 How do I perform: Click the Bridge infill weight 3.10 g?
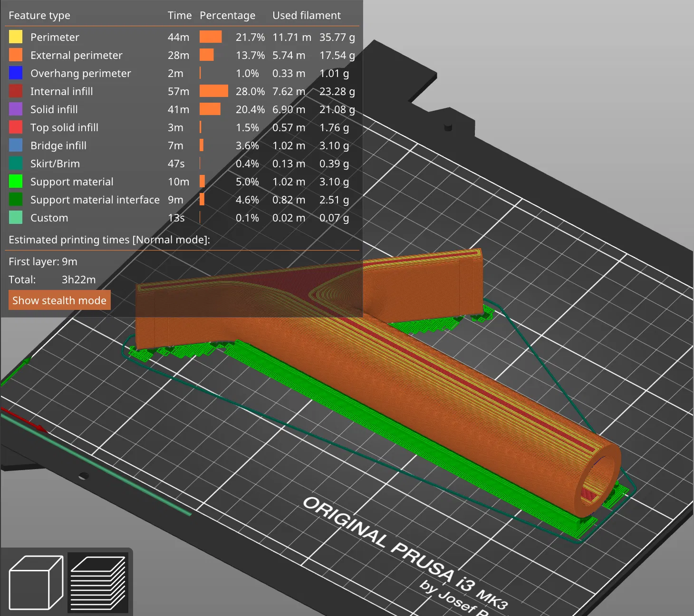[334, 145]
